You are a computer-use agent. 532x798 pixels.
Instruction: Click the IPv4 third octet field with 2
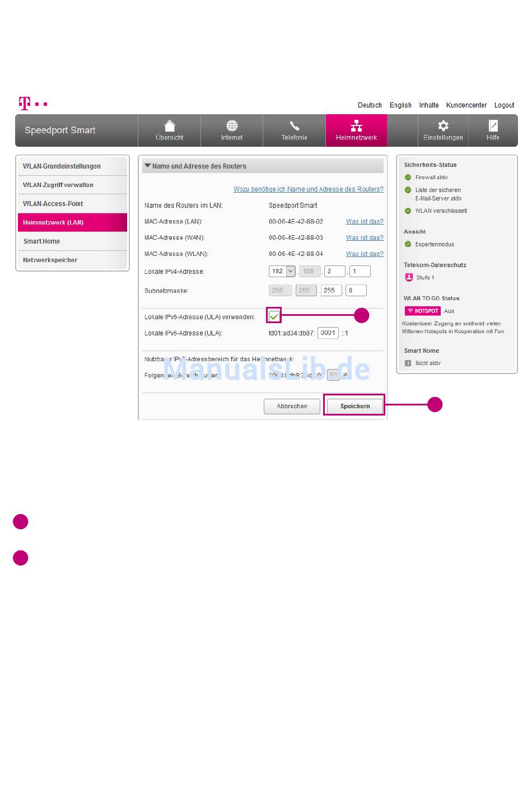point(334,271)
